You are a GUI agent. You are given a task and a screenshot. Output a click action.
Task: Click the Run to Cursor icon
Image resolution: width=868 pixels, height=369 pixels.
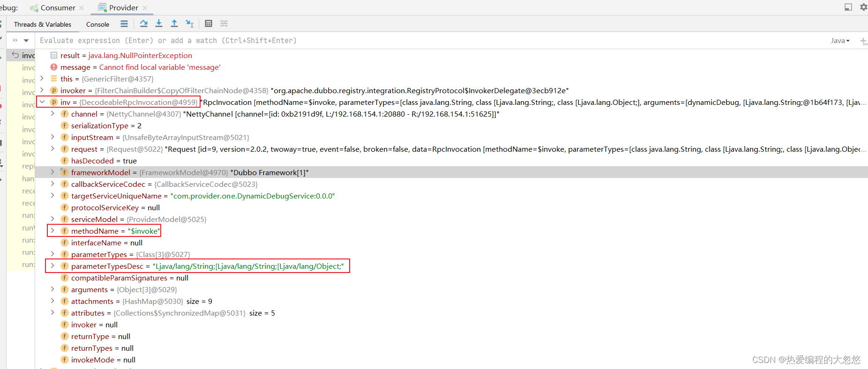pos(189,23)
